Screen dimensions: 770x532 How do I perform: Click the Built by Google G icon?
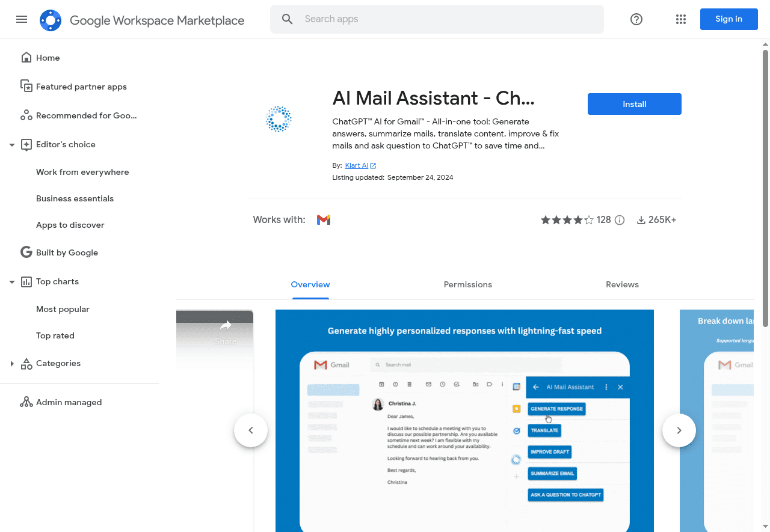(26, 252)
